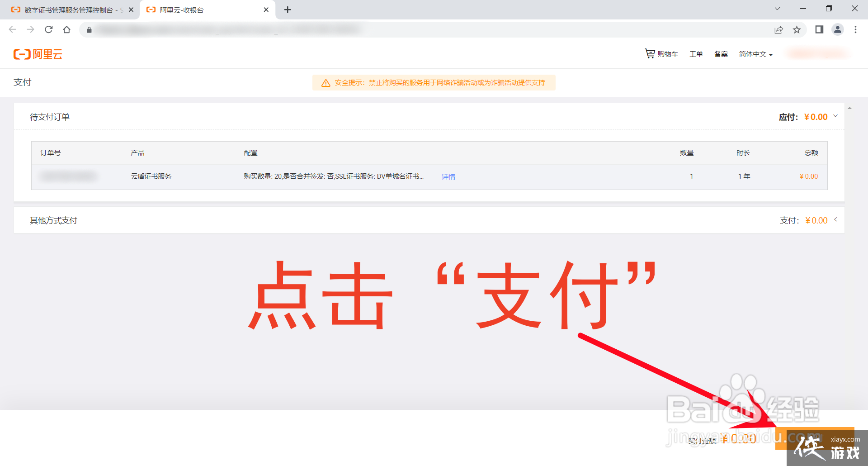
Task: Click the 订单号 column header
Action: click(x=51, y=153)
